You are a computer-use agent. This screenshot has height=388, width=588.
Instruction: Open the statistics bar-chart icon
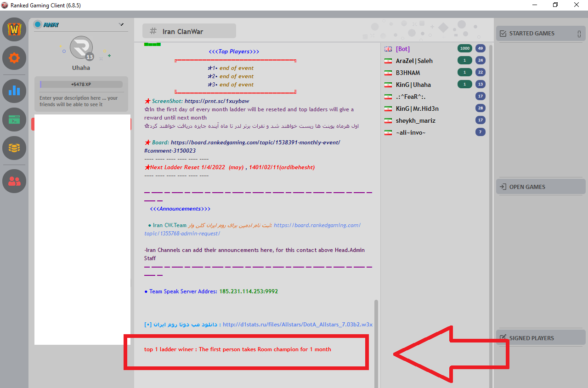coord(14,91)
